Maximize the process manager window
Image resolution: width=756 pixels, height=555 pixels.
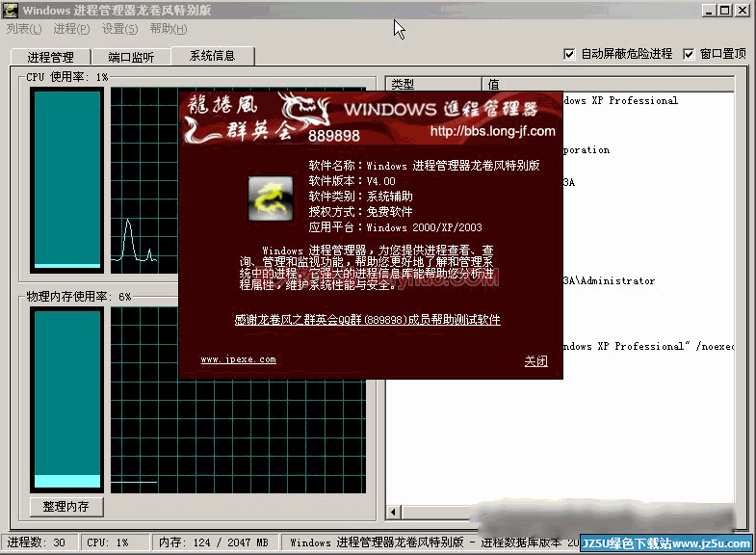(x=724, y=11)
